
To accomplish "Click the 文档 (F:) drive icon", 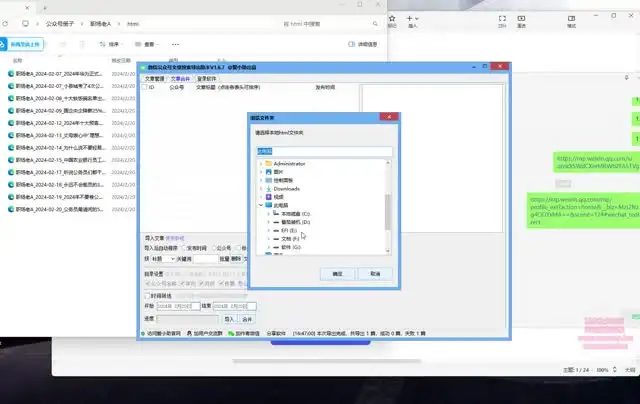I will (x=275, y=238).
